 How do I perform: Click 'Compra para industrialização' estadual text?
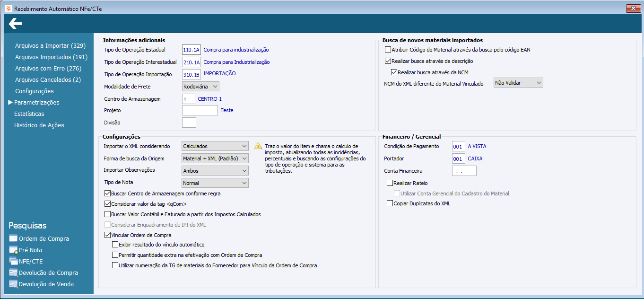[x=236, y=50]
